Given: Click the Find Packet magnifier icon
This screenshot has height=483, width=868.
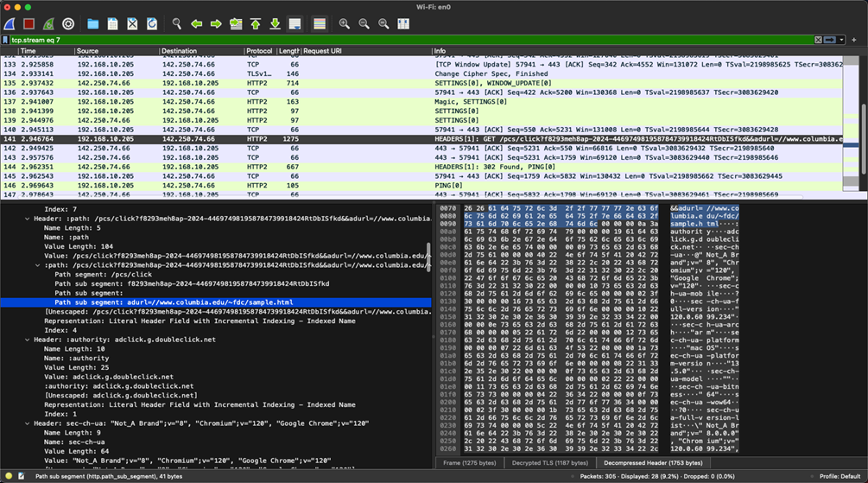Looking at the screenshot, I should tap(176, 24).
